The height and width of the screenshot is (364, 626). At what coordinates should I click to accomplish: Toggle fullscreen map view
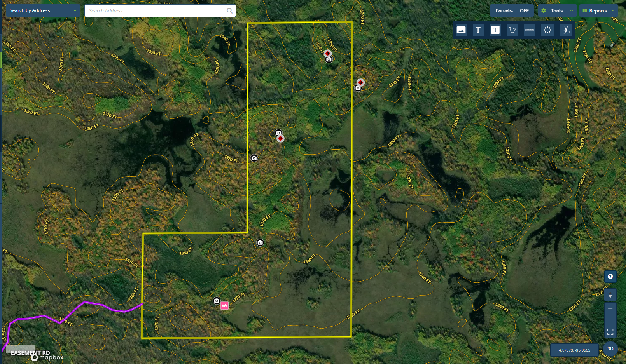[610, 332]
